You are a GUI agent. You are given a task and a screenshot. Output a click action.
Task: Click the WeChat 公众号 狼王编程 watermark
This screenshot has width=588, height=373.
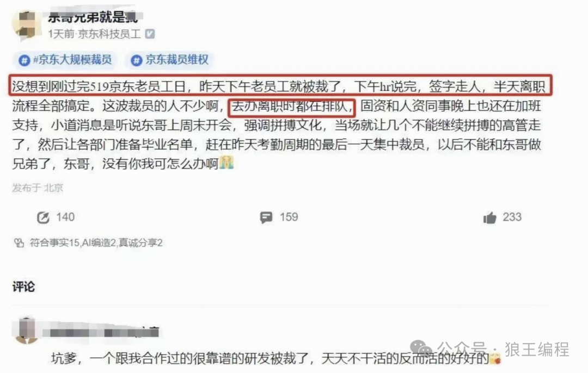(x=490, y=350)
